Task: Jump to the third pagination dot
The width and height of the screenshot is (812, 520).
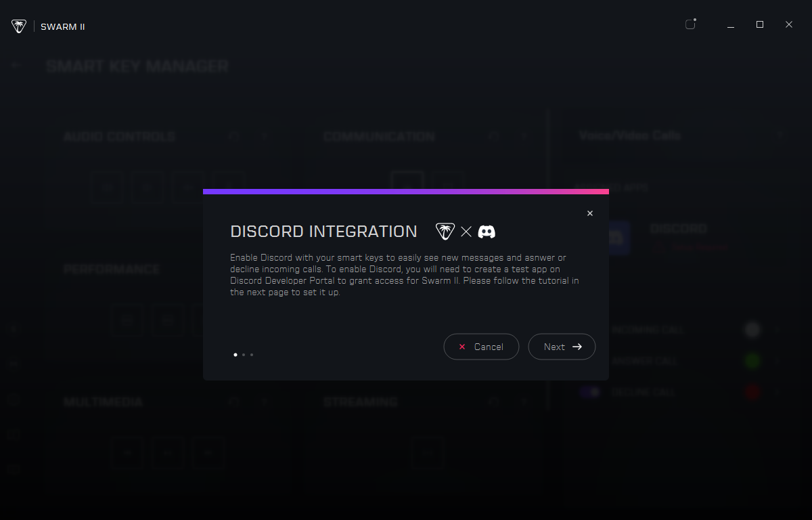Action: pos(252,354)
